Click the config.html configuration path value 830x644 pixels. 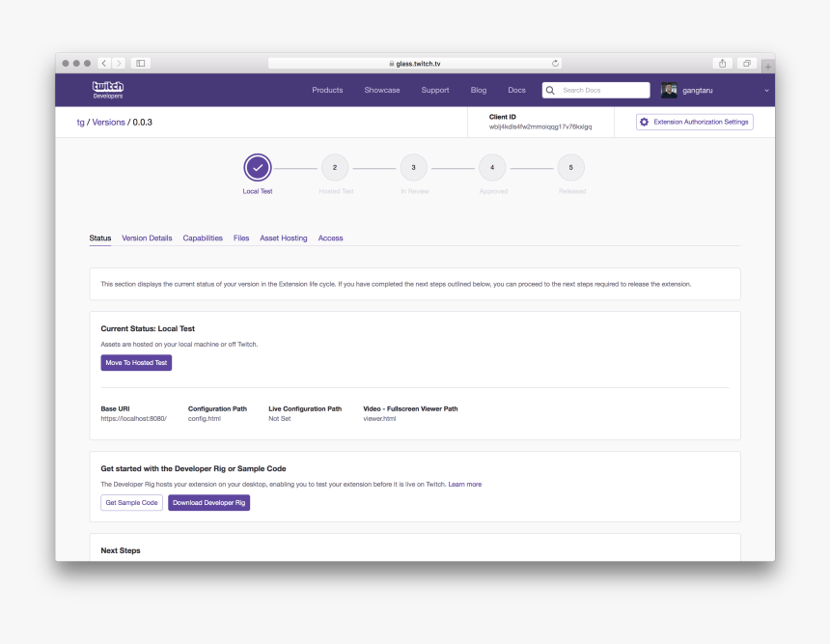tap(205, 419)
